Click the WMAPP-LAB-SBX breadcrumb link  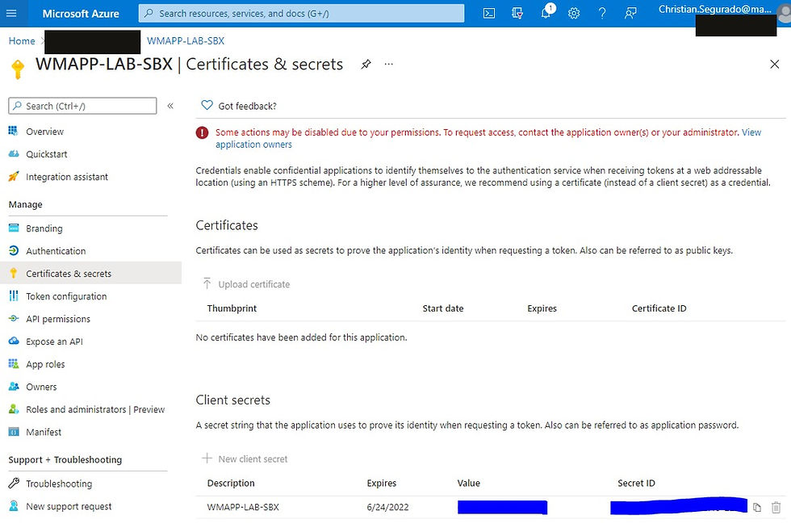tap(186, 41)
